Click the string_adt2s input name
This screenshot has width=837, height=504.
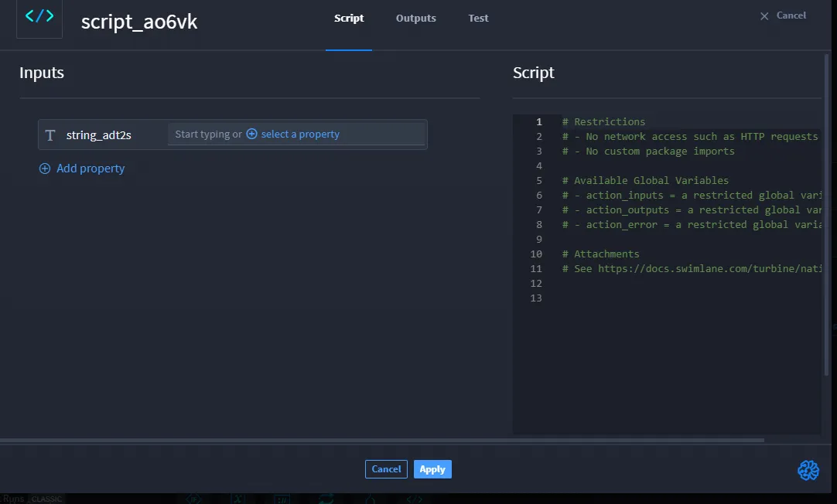pos(99,135)
